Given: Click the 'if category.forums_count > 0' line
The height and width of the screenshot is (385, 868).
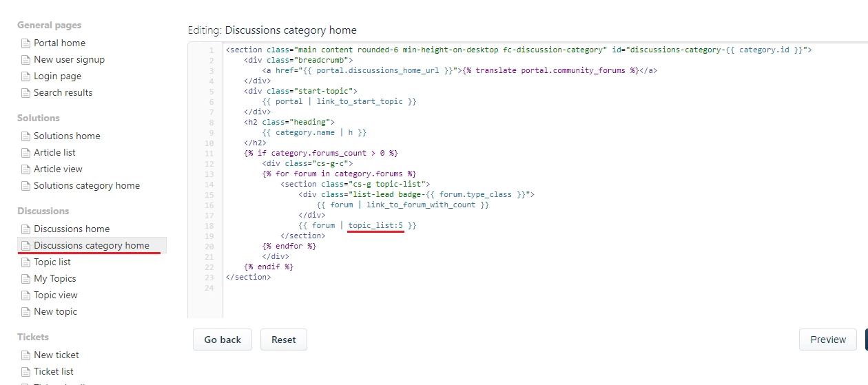Looking at the screenshot, I should 321,153.
